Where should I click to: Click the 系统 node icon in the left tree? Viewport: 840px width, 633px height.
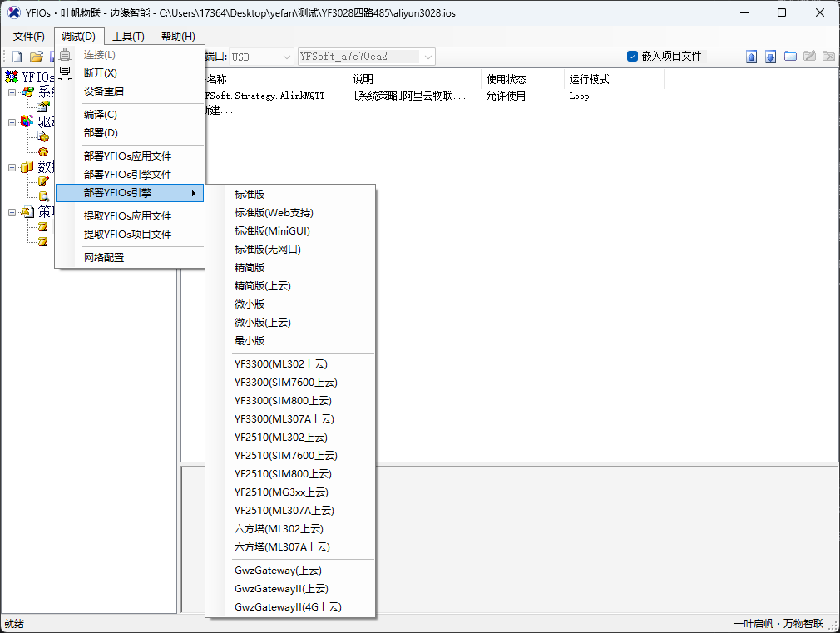(x=29, y=91)
